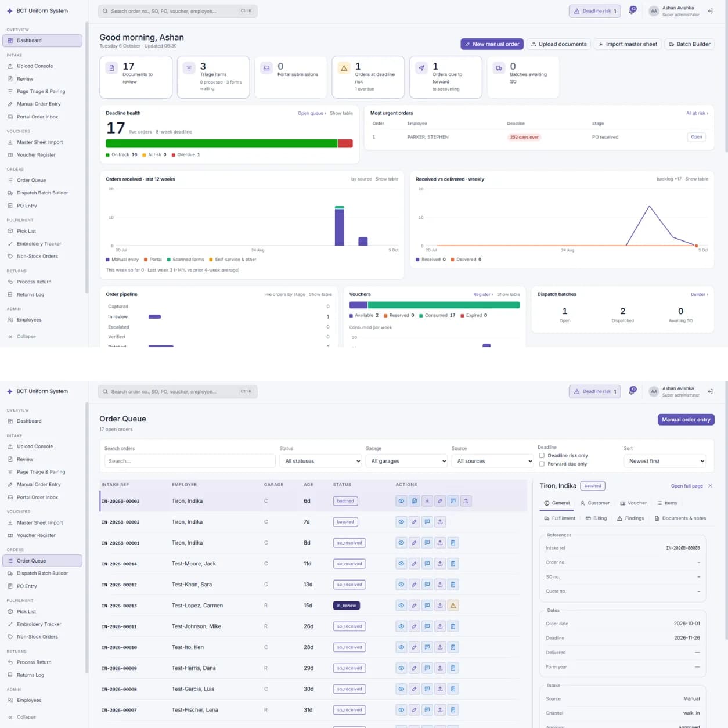The height and width of the screenshot is (728, 728).
Task: Enable Deadline risk only checkbox
Action: 542,455
